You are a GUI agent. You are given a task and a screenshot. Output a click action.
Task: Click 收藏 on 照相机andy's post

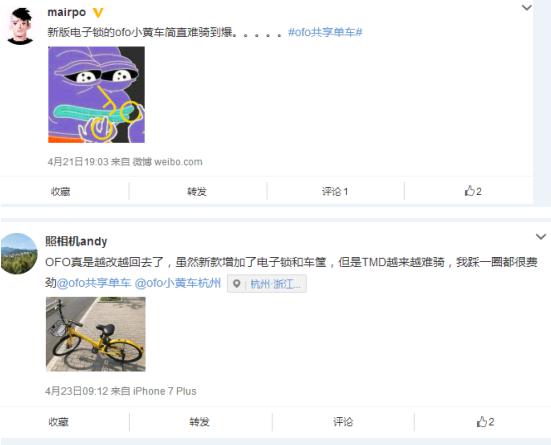[x=58, y=422]
